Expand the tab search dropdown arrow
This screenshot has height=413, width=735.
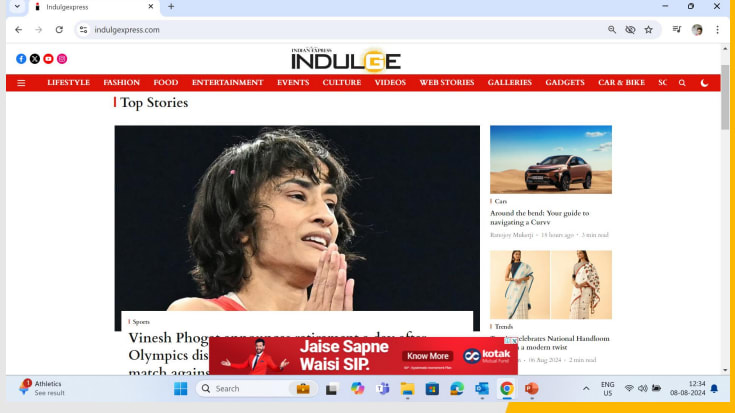(x=17, y=7)
